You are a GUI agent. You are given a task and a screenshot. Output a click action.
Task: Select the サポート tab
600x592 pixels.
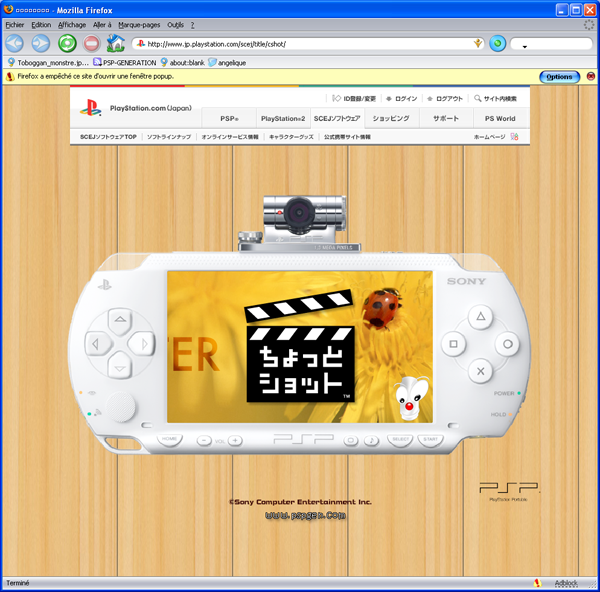[446, 118]
